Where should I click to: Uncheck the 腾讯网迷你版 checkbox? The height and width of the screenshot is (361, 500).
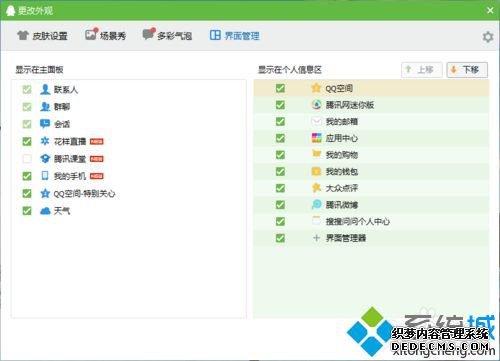pos(280,105)
